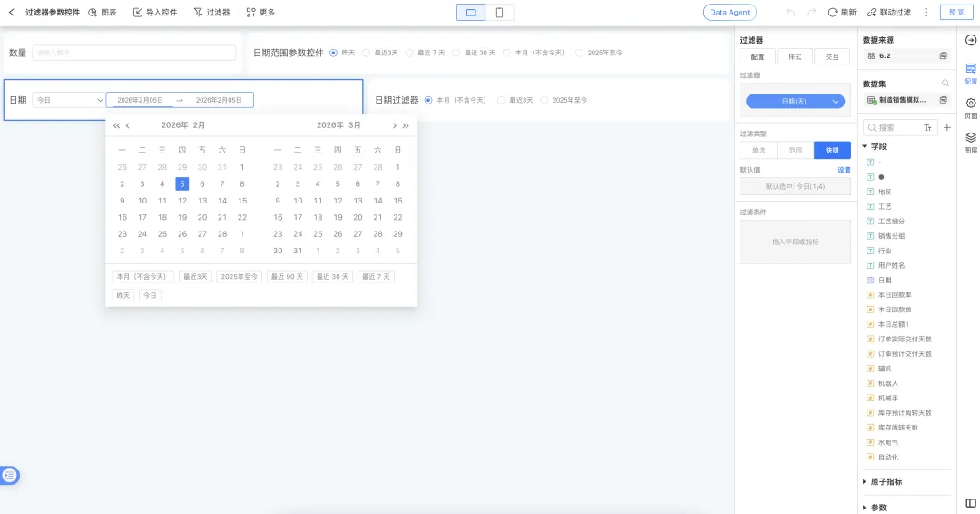Open the 配置 sidebar panel icon
This screenshot has height=514, width=980.
point(971,74)
